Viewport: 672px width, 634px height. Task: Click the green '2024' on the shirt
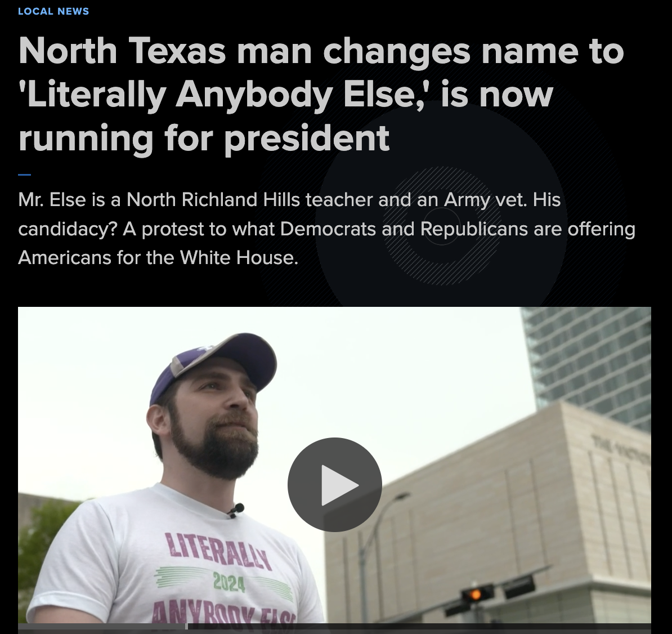tap(229, 583)
